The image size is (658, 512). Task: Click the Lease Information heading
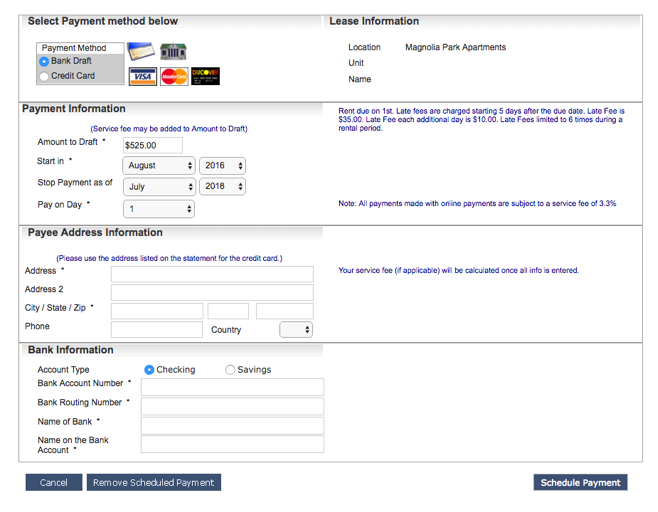click(x=374, y=21)
